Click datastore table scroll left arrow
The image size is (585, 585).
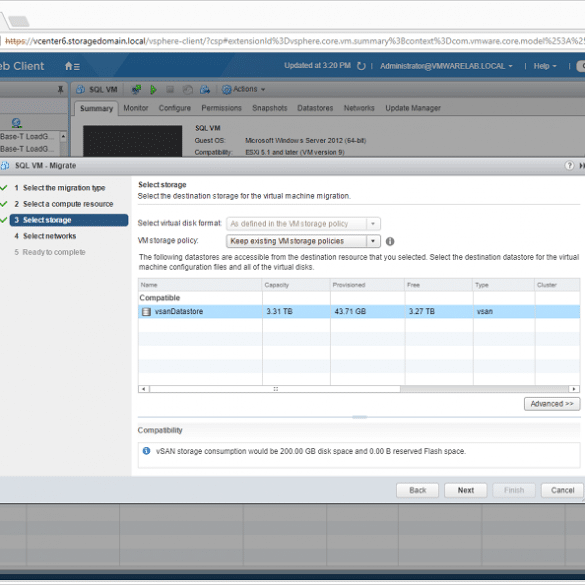(x=144, y=389)
